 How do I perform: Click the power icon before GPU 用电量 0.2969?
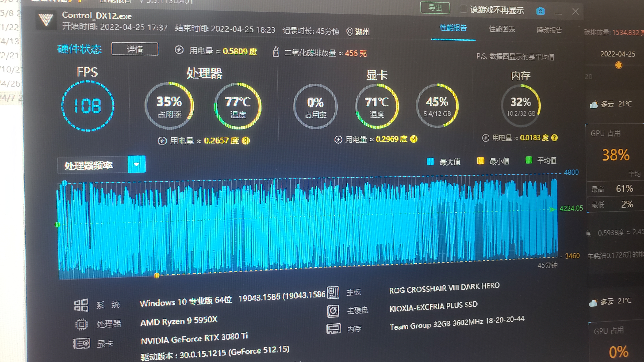pyautogui.click(x=338, y=139)
